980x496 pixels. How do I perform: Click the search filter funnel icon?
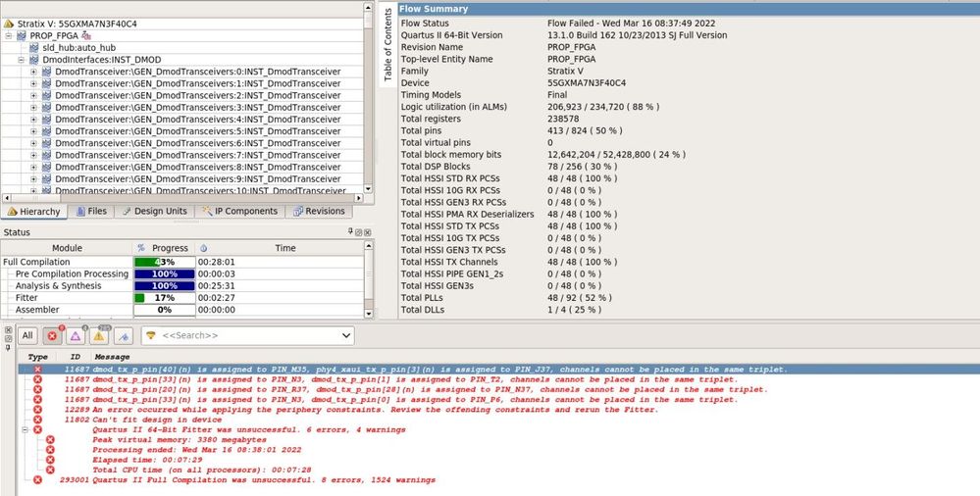pyautogui.click(x=151, y=335)
